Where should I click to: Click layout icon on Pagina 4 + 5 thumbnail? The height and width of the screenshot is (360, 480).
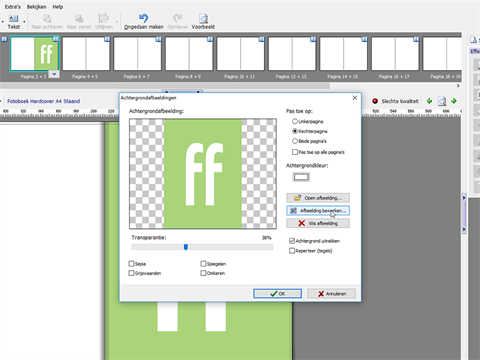click(x=107, y=39)
